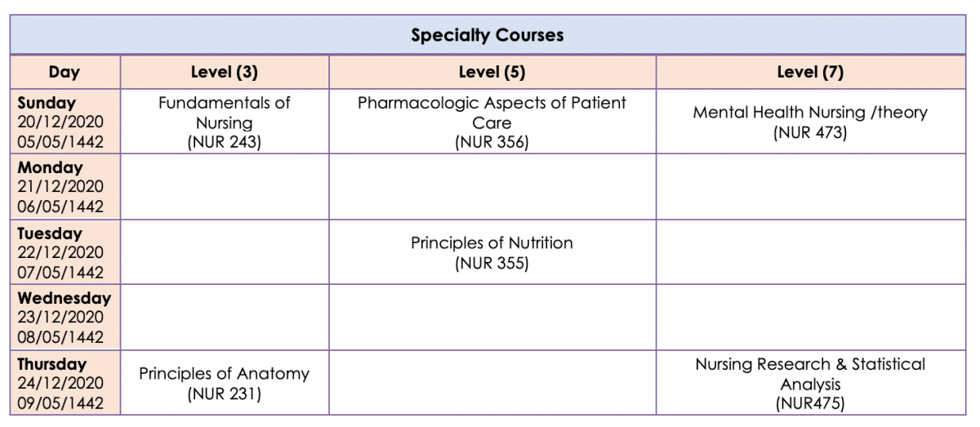The height and width of the screenshot is (427, 980).
Task: Click the empty Tuesday Level (3) cell
Action: click(x=225, y=252)
